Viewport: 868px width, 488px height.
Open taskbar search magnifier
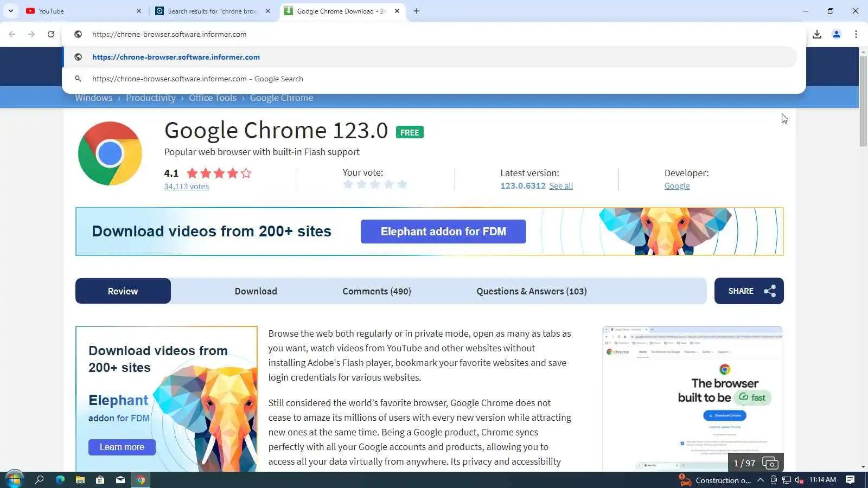[39, 480]
